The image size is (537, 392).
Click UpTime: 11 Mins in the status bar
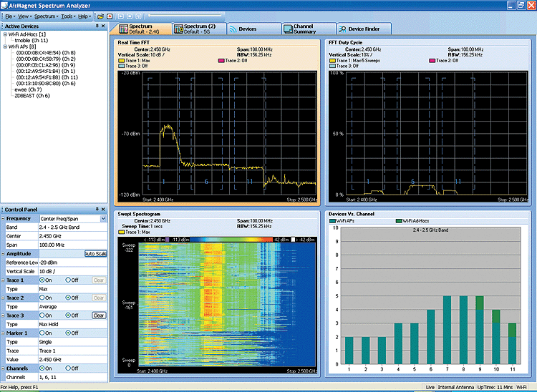coord(495,387)
